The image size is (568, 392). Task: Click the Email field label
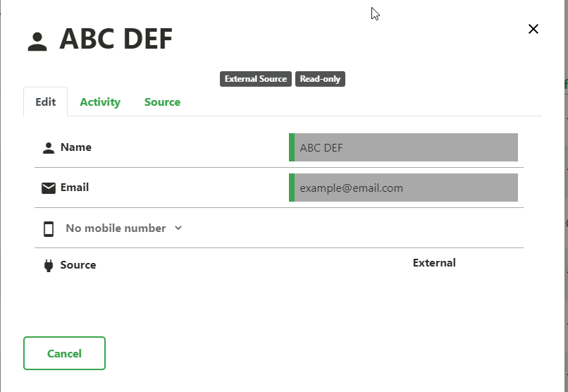(x=75, y=188)
